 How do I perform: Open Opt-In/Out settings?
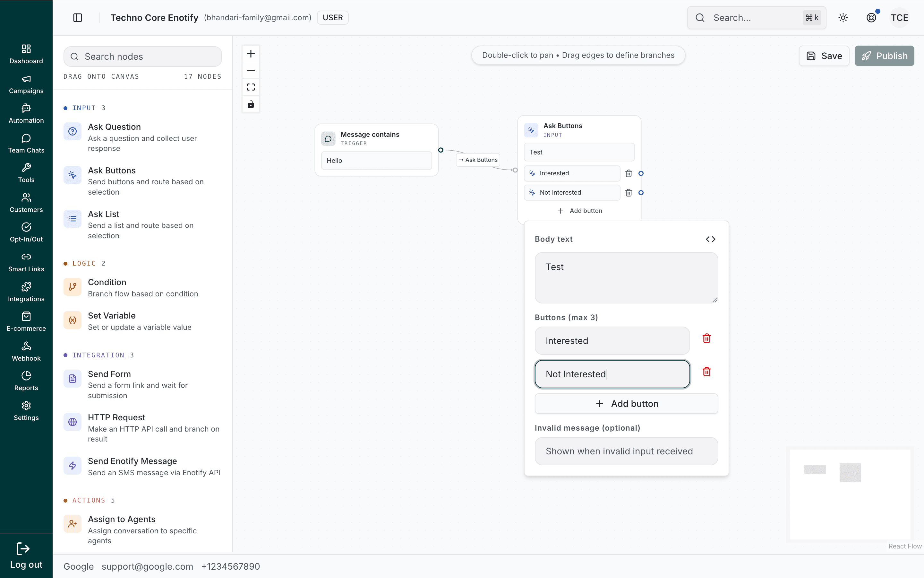pos(26,232)
